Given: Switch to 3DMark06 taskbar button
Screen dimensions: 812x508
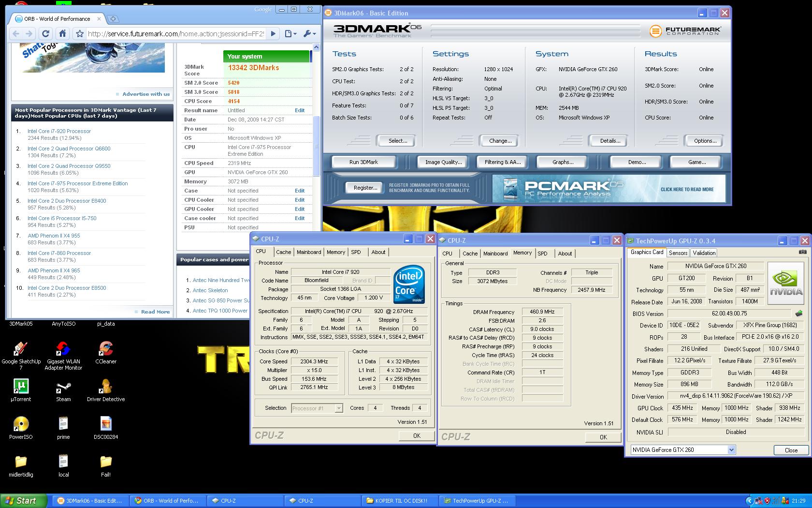Looking at the screenshot, I should click(x=90, y=501).
